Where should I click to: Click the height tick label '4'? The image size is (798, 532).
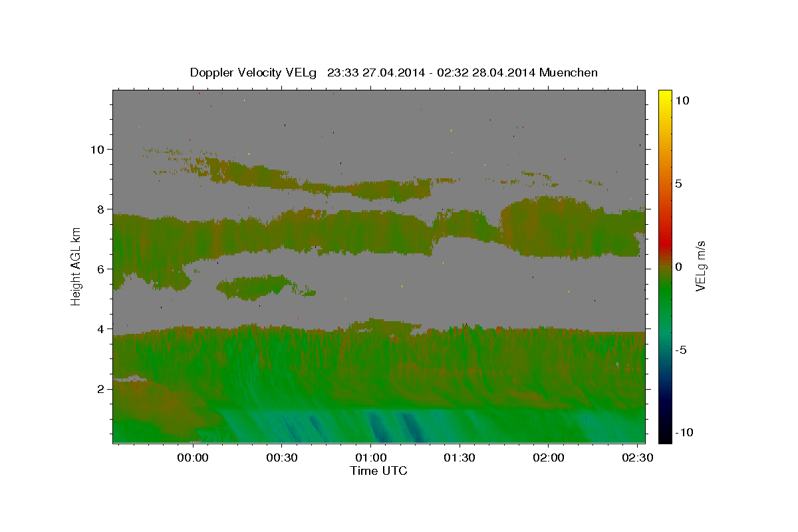pyautogui.click(x=100, y=329)
